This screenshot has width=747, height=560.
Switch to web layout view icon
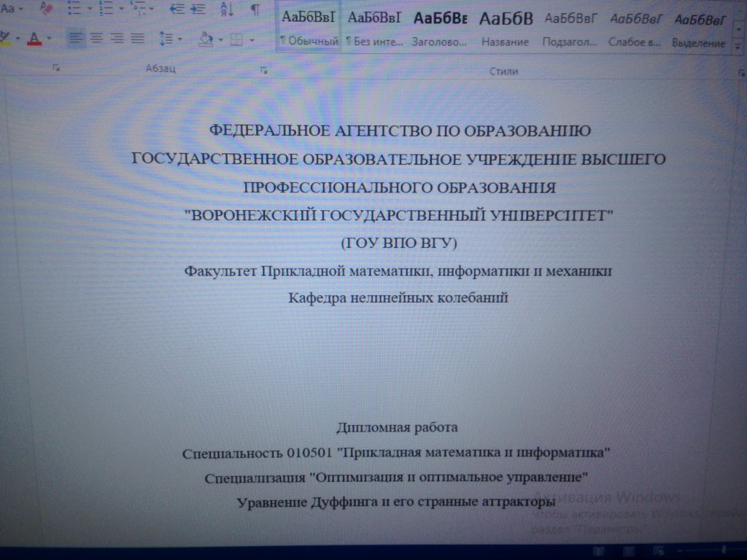click(x=659, y=551)
